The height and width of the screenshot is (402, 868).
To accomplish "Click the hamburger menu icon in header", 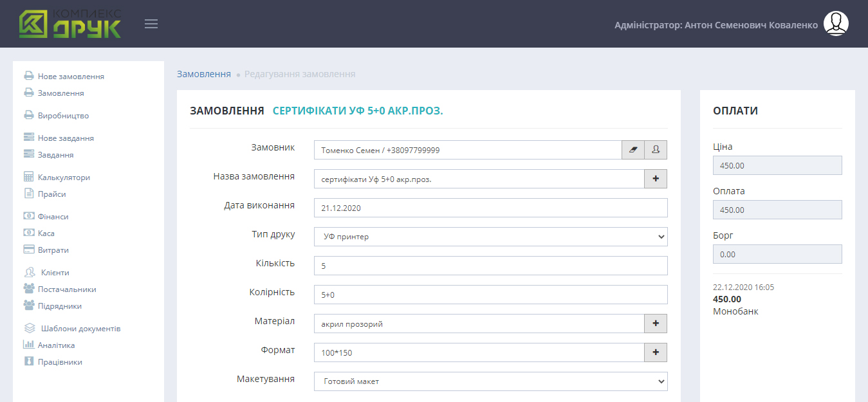I will point(151,24).
